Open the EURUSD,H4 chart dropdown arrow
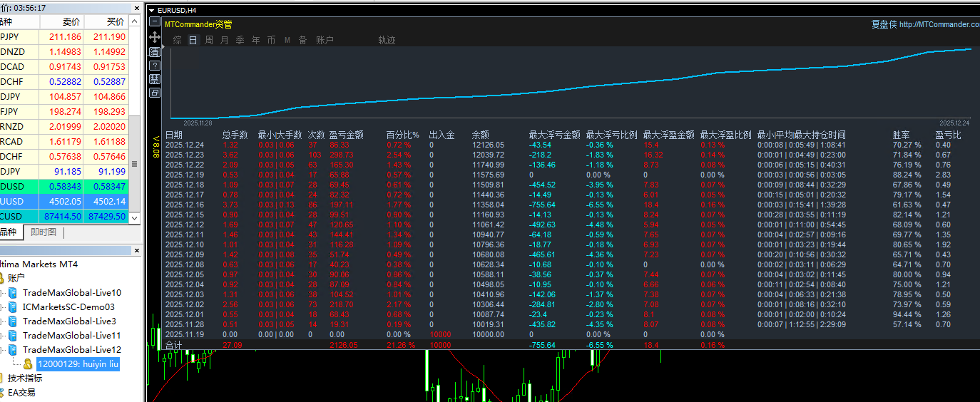The image size is (980, 402). [151, 11]
